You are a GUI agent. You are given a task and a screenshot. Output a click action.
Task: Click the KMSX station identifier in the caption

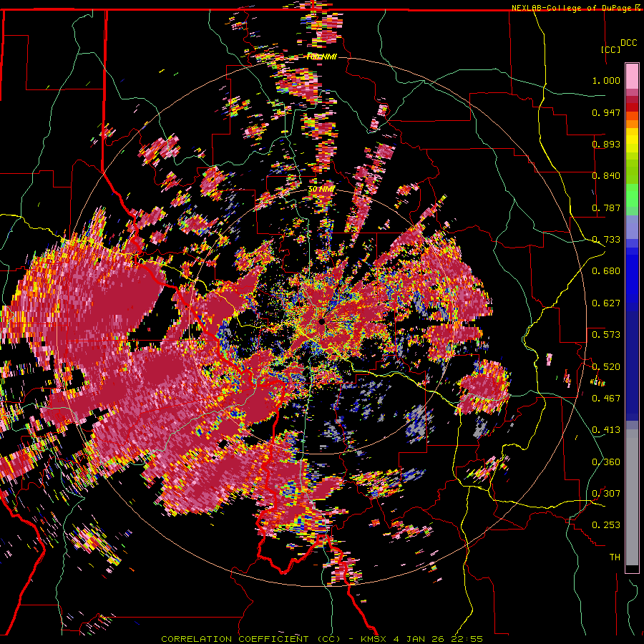[374, 639]
